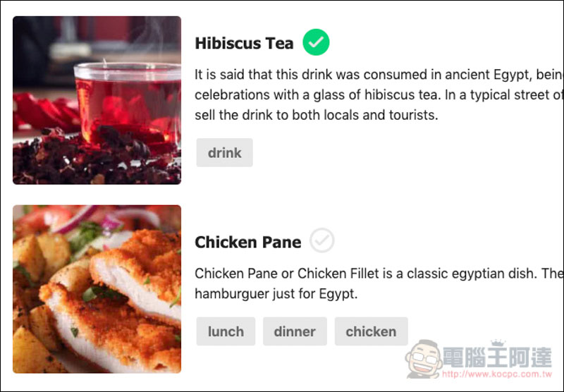Image resolution: width=564 pixels, height=392 pixels.
Task: Uncheck the green Hibiscus Tea checkmark
Action: (x=316, y=42)
